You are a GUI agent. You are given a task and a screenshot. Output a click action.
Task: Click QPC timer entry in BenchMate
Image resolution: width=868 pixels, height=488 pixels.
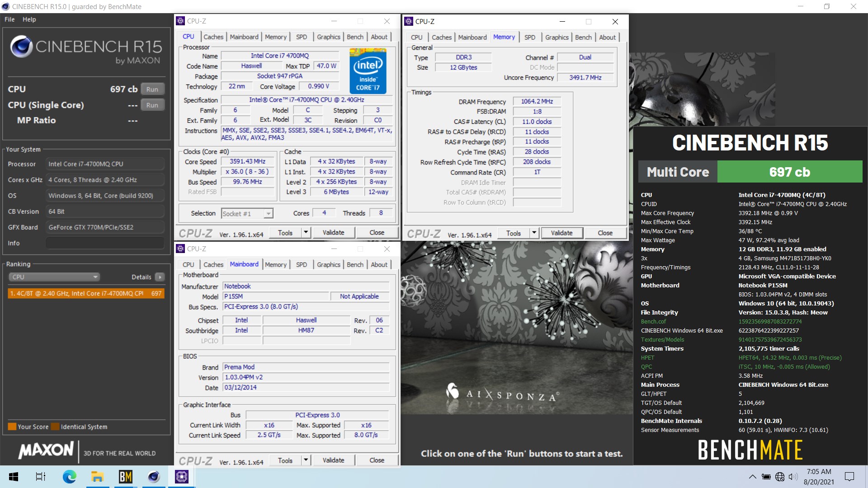tap(646, 367)
